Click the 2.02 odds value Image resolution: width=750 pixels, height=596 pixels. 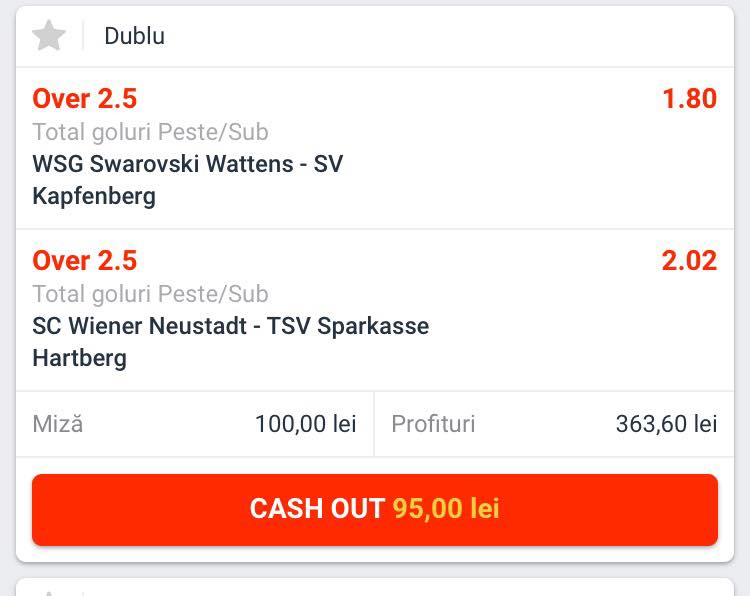click(x=689, y=261)
